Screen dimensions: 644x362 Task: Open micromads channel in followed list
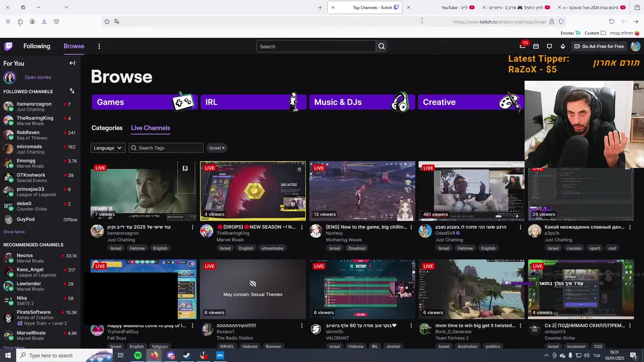40,149
